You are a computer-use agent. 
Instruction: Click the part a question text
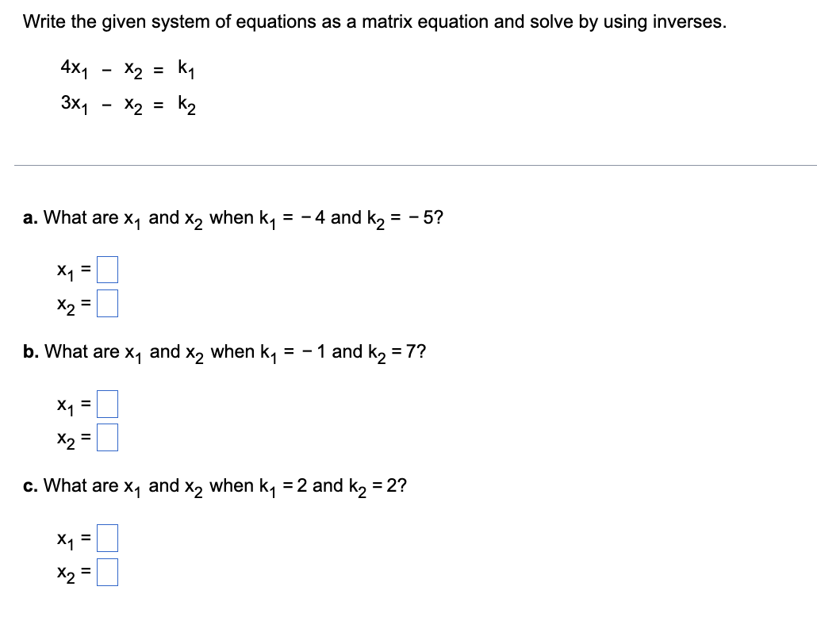pyautogui.click(x=232, y=216)
